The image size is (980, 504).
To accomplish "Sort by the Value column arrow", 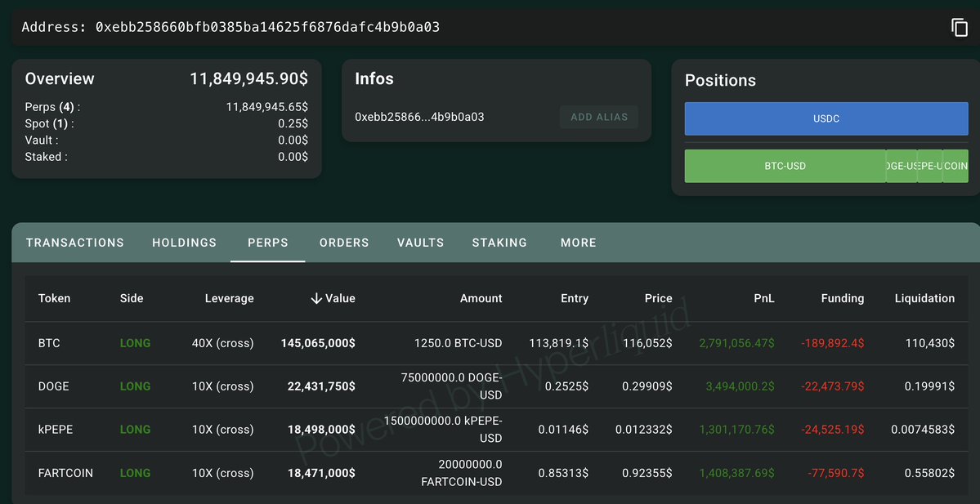I will point(316,298).
